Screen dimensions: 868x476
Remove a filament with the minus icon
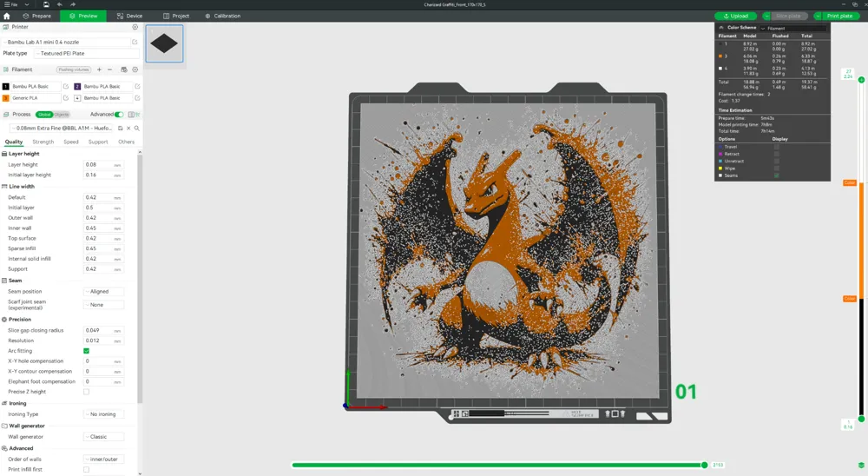(x=109, y=69)
